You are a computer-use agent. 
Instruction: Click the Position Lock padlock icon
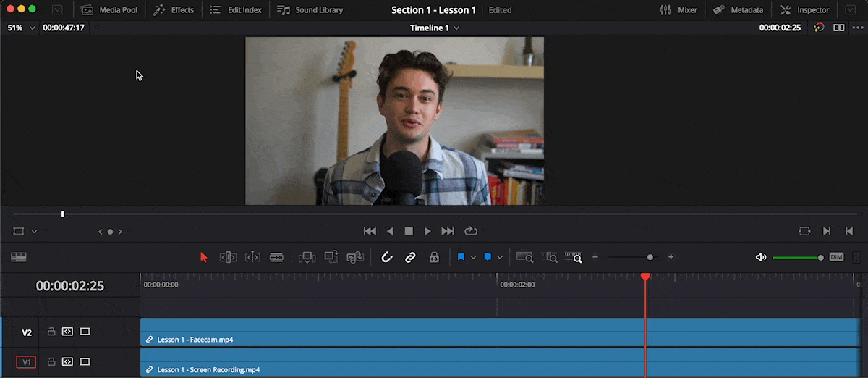(x=434, y=257)
